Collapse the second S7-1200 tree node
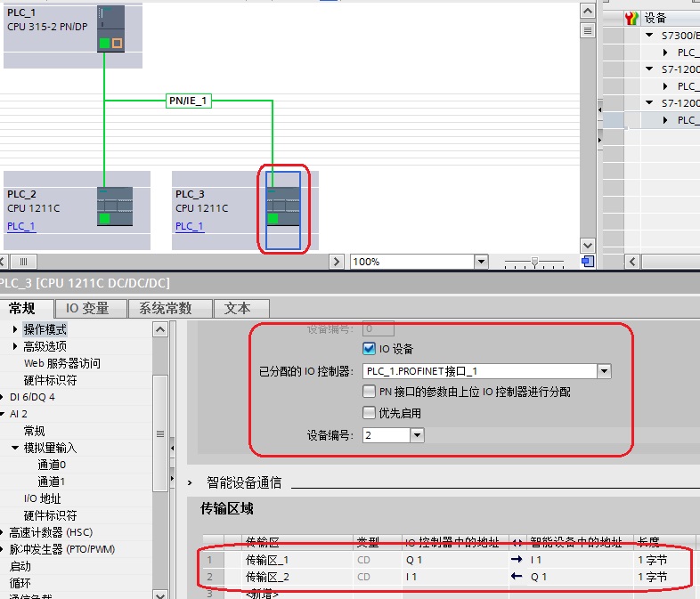This screenshot has height=599, width=700. (x=649, y=102)
